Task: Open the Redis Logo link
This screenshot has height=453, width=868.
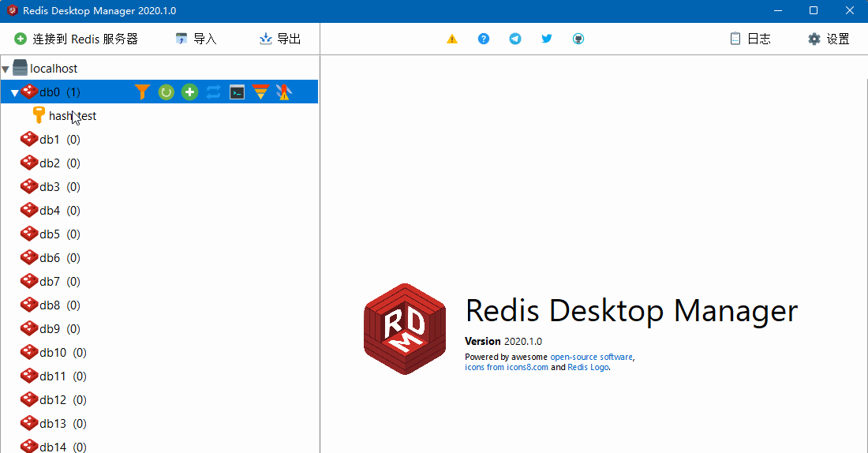Action: coord(588,367)
